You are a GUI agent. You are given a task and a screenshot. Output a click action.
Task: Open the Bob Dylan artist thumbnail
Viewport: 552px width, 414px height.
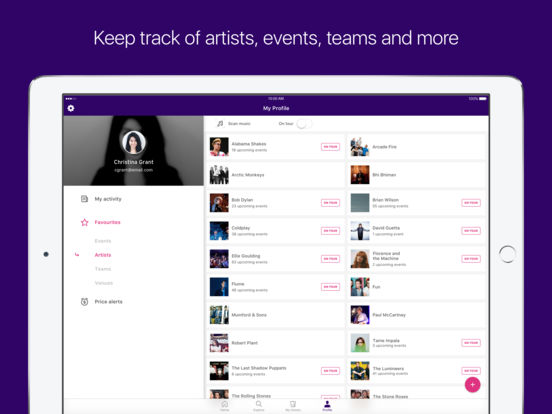[x=219, y=203]
